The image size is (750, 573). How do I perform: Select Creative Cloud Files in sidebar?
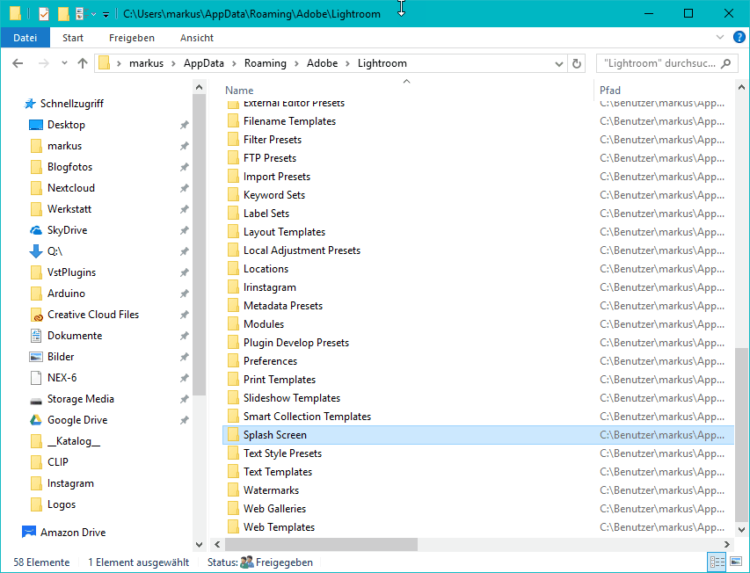coord(93,314)
